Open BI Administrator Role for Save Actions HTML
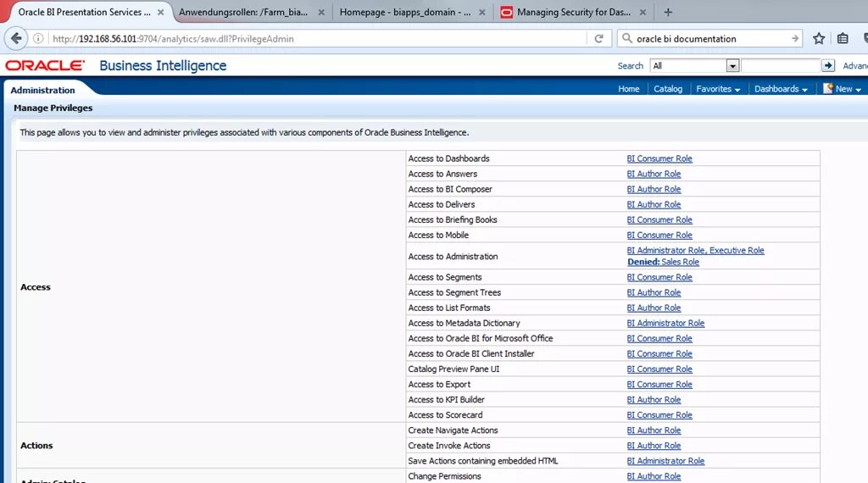This screenshot has height=483, width=868. tap(665, 461)
